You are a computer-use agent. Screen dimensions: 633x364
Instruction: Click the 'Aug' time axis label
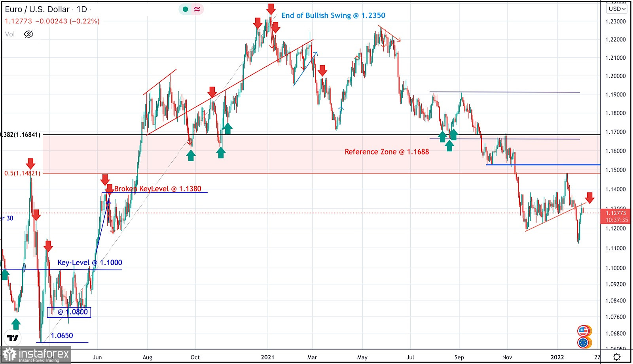click(147, 357)
